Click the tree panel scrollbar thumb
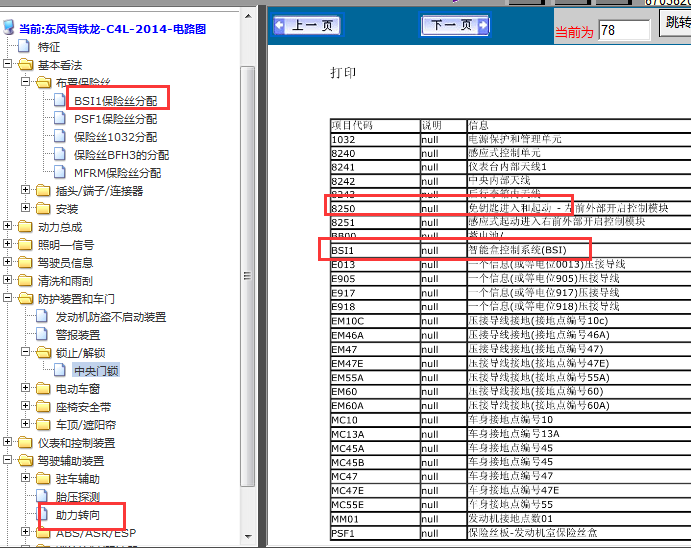Viewport: 691px width, 548px height. (x=248, y=276)
